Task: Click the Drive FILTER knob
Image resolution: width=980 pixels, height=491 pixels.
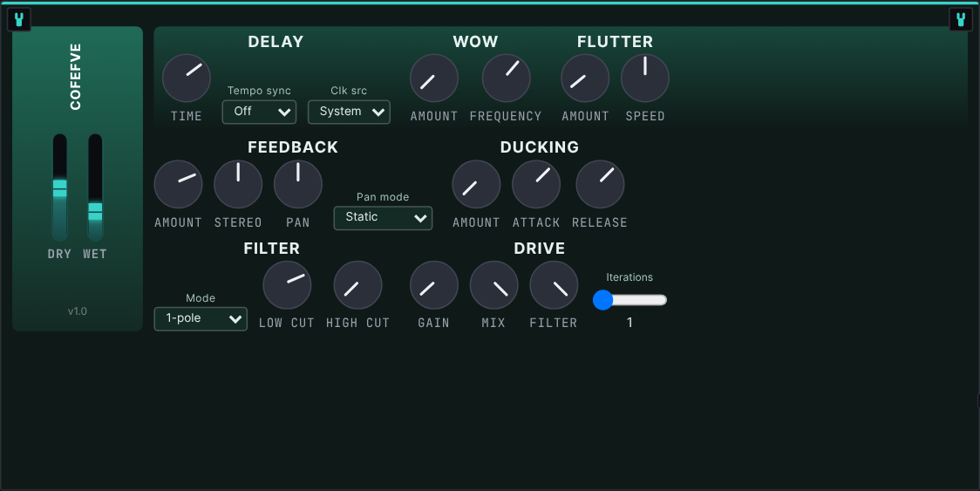Action: pyautogui.click(x=554, y=285)
